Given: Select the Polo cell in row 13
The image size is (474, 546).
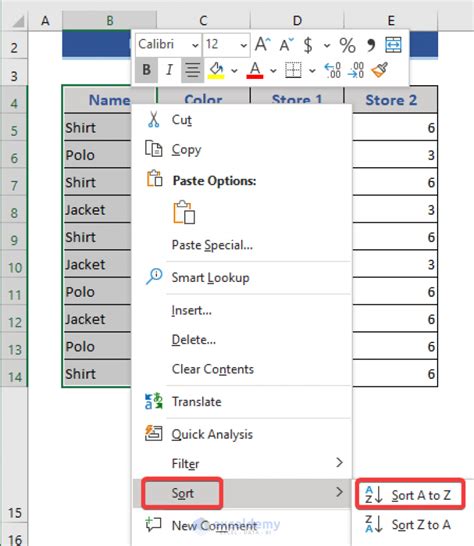Looking at the screenshot, I should (x=98, y=346).
